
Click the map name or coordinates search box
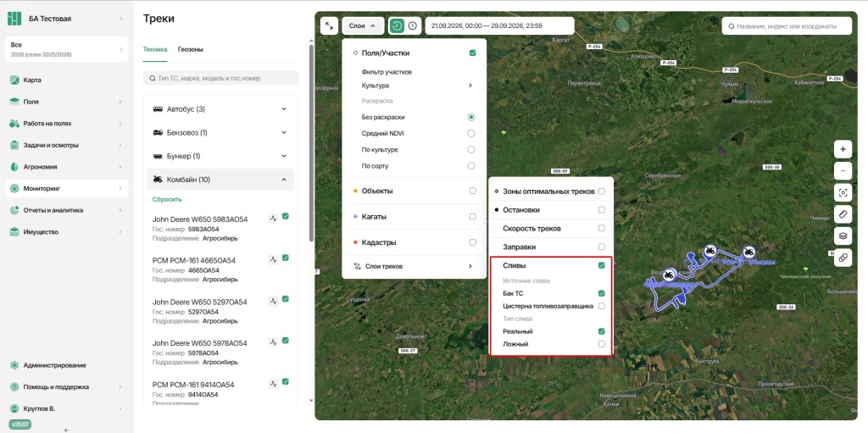point(787,26)
